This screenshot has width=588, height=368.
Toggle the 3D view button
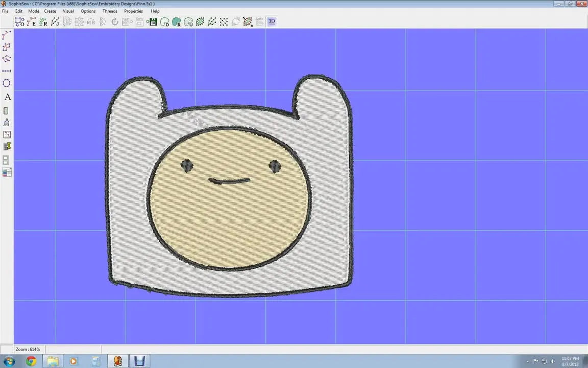[x=272, y=21]
